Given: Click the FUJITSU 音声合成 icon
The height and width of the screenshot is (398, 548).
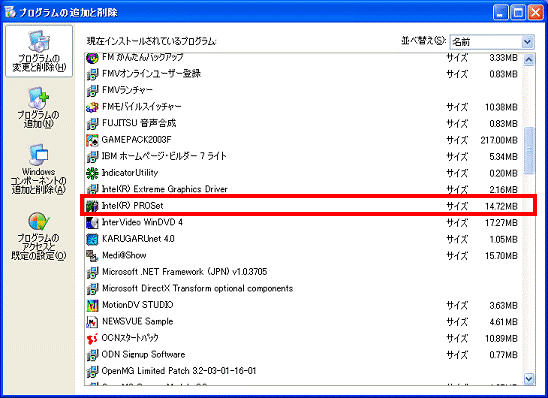Looking at the screenshot, I should pyautogui.click(x=92, y=123).
